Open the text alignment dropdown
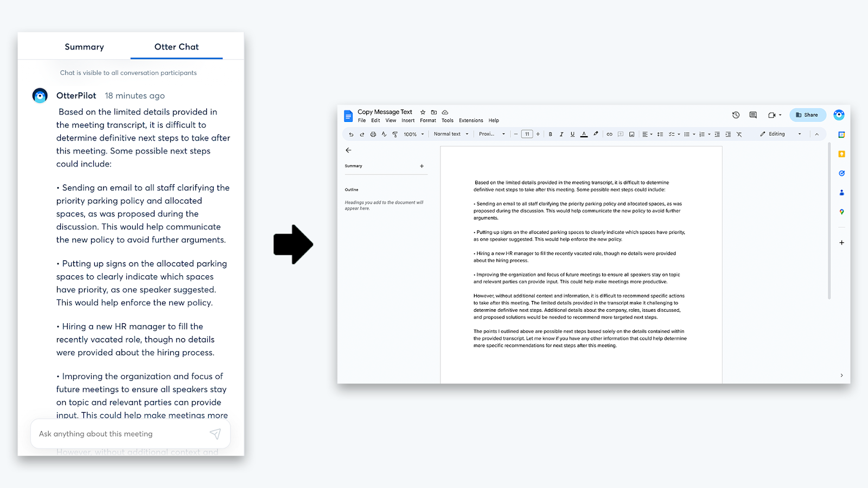 [x=647, y=134]
